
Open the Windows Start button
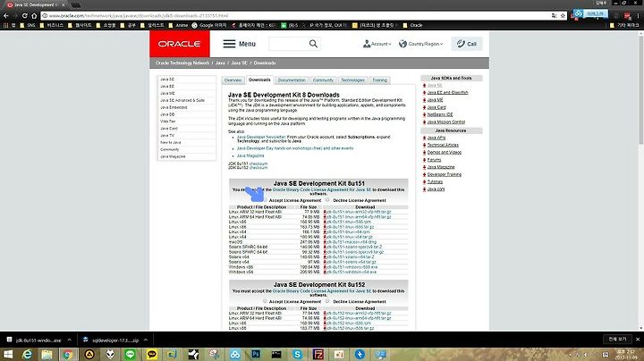point(8,354)
